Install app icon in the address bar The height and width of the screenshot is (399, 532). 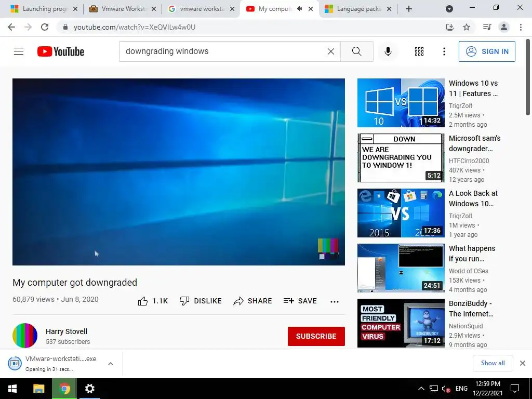click(450, 27)
